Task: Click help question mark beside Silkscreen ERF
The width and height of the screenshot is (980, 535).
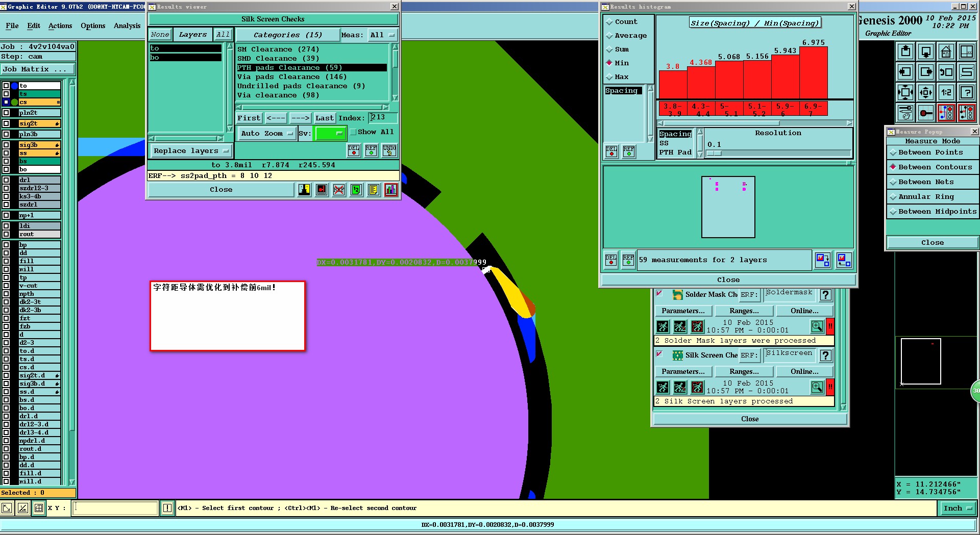Action: (826, 355)
